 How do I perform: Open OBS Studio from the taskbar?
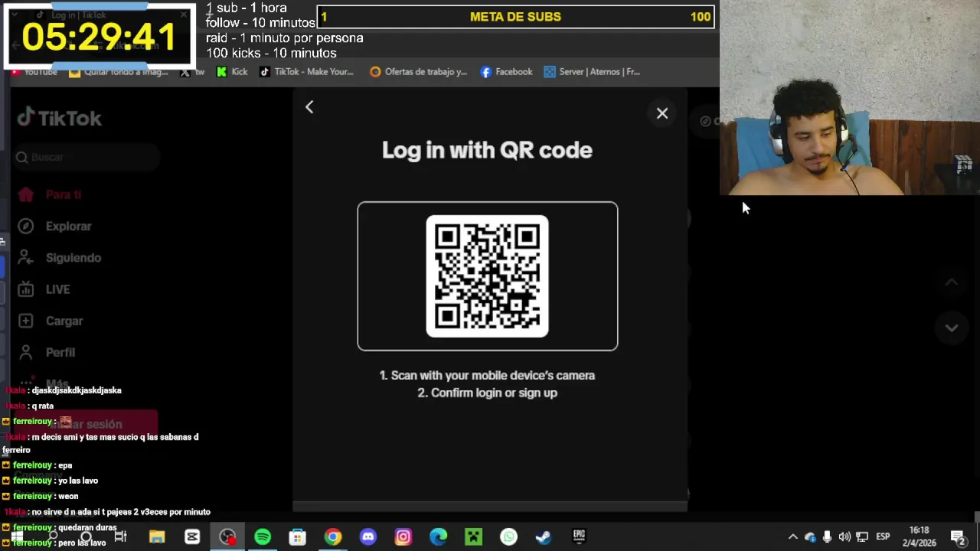227,537
